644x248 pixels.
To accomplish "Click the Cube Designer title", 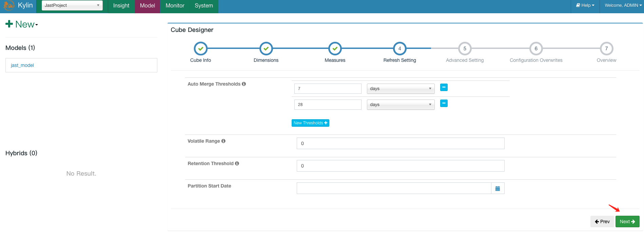I will click(x=192, y=30).
